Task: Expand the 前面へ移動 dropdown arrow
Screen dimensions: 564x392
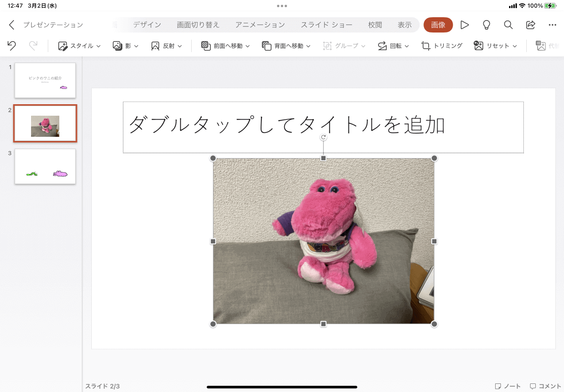Action: click(x=248, y=46)
